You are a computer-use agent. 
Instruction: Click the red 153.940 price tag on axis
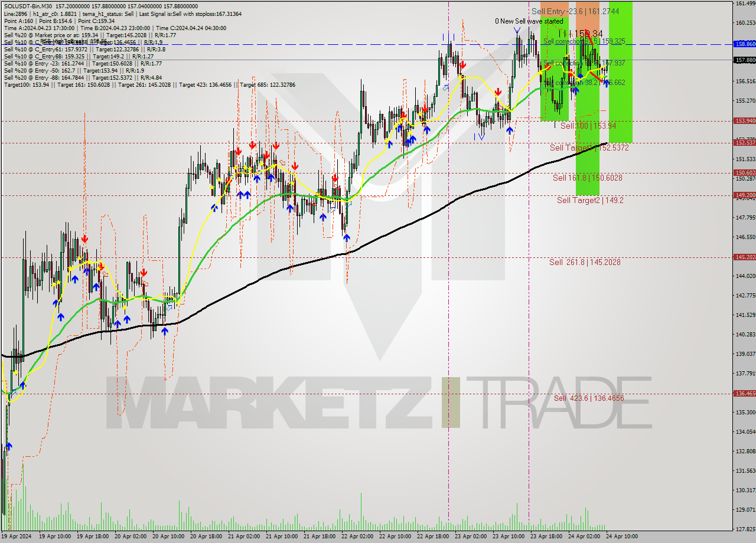coord(744,121)
